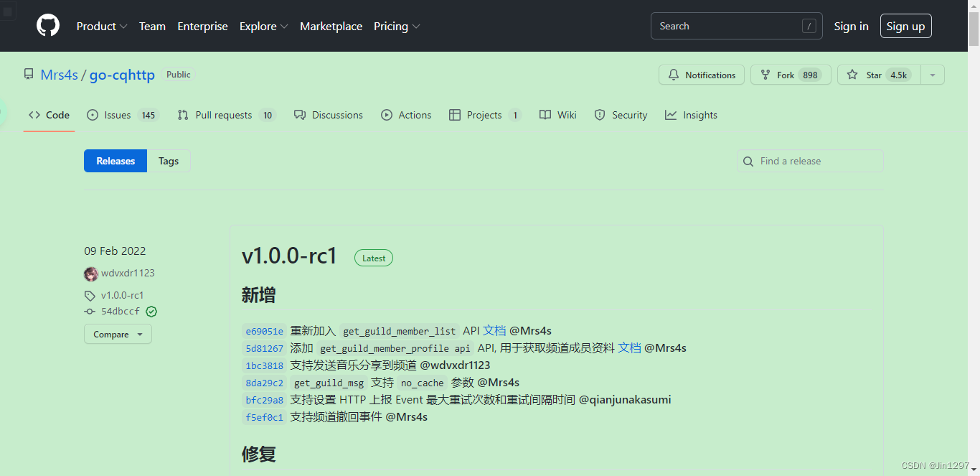The image size is (980, 476).
Task: Click the Notifications bell button
Action: pos(702,75)
